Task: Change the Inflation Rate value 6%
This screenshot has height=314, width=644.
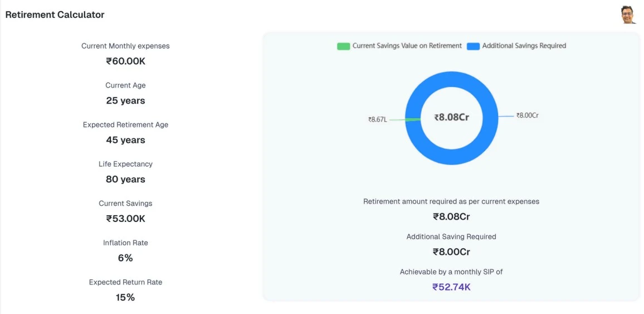Action: (125, 258)
